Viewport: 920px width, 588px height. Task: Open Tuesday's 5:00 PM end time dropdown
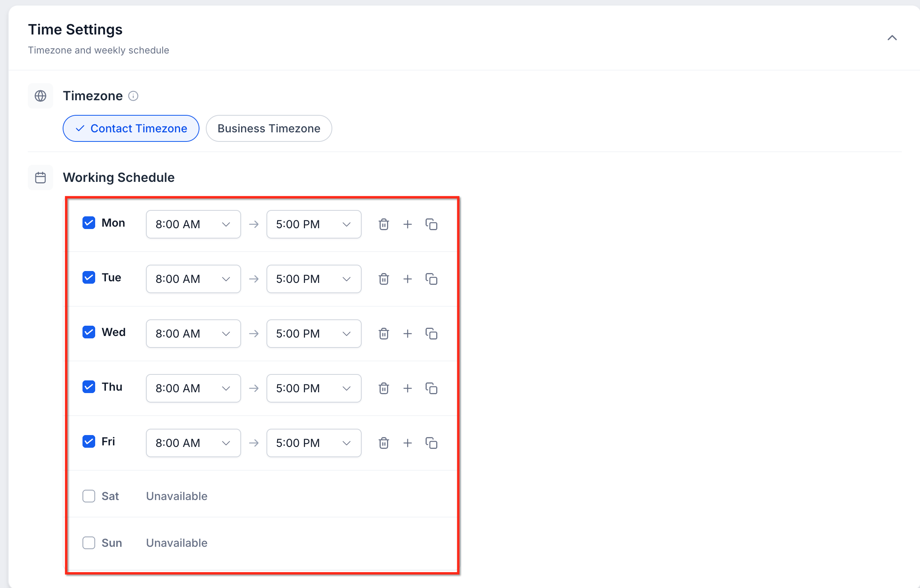314,279
